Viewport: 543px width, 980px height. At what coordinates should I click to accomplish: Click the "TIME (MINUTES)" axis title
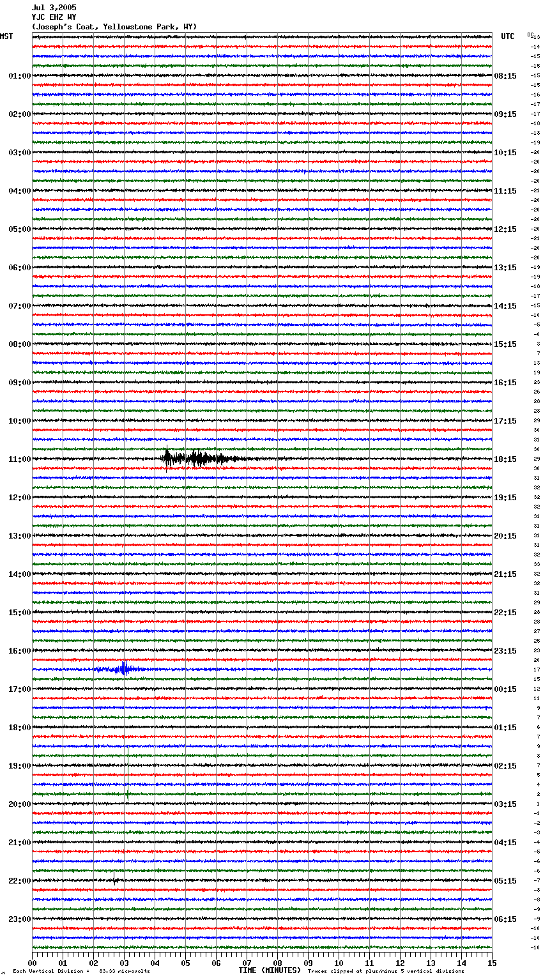coord(270,970)
